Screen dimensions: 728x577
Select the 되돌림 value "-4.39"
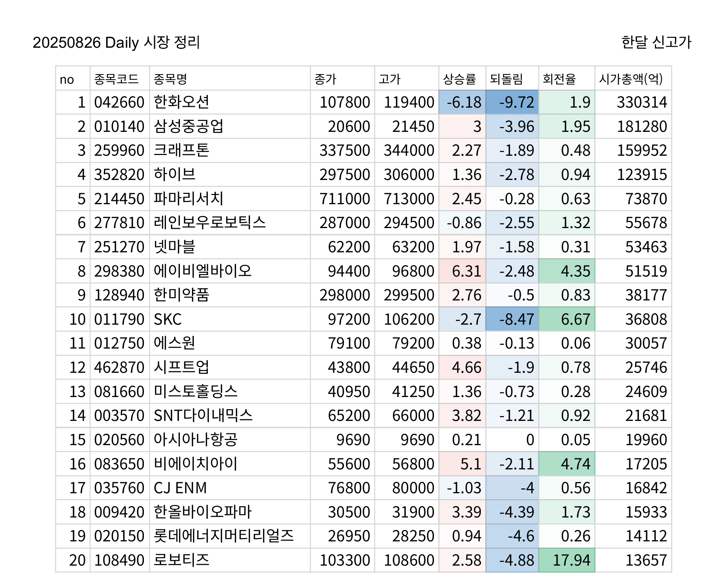[517, 512]
